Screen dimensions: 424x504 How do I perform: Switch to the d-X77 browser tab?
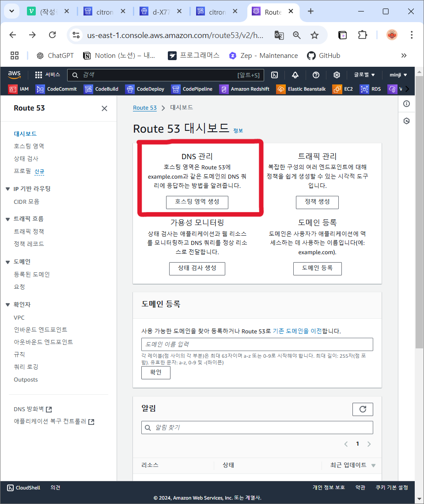161,11
